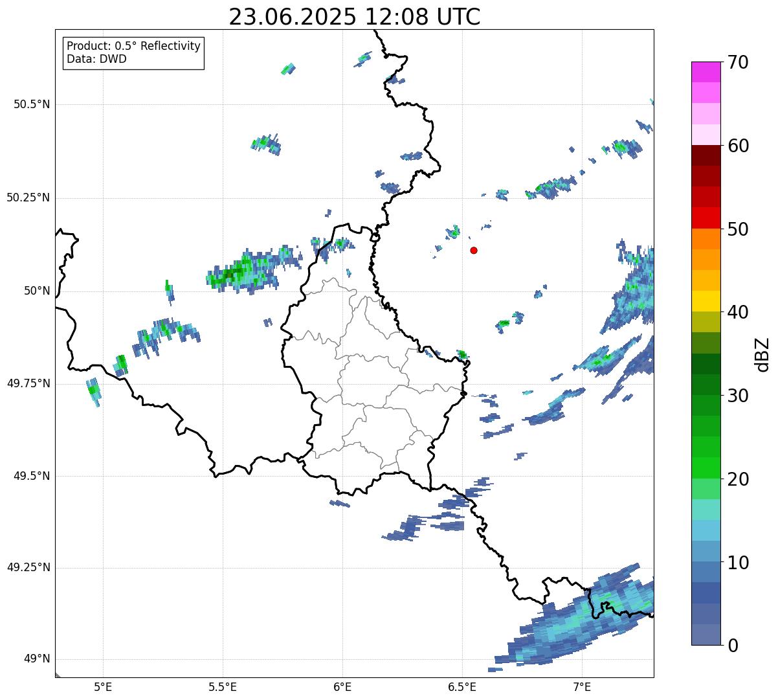778x700 pixels.
Task: Click "Product: 0.5° Reflectivity" text
Action: click(x=133, y=47)
